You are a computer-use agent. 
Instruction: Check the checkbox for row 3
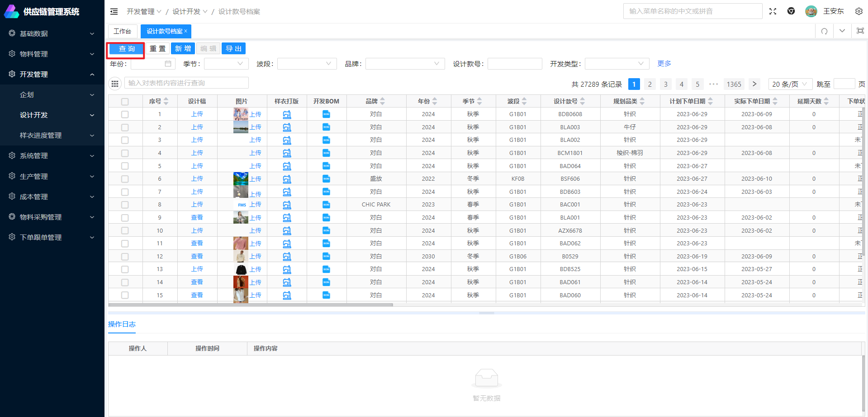(x=125, y=140)
